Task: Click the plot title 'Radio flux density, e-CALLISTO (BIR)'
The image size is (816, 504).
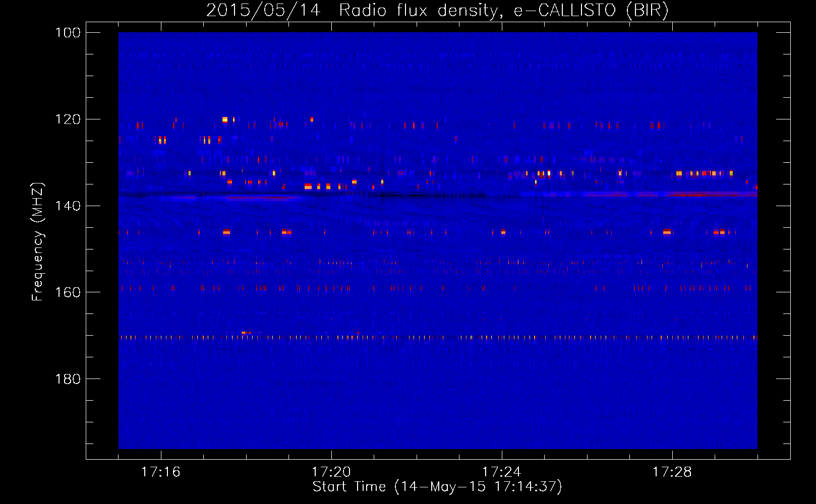Action: click(x=503, y=11)
